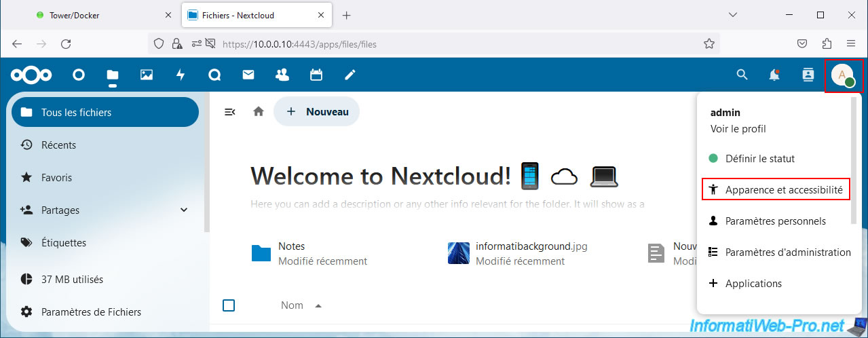
Task: Expand the Partages section chevron
Action: point(184,210)
